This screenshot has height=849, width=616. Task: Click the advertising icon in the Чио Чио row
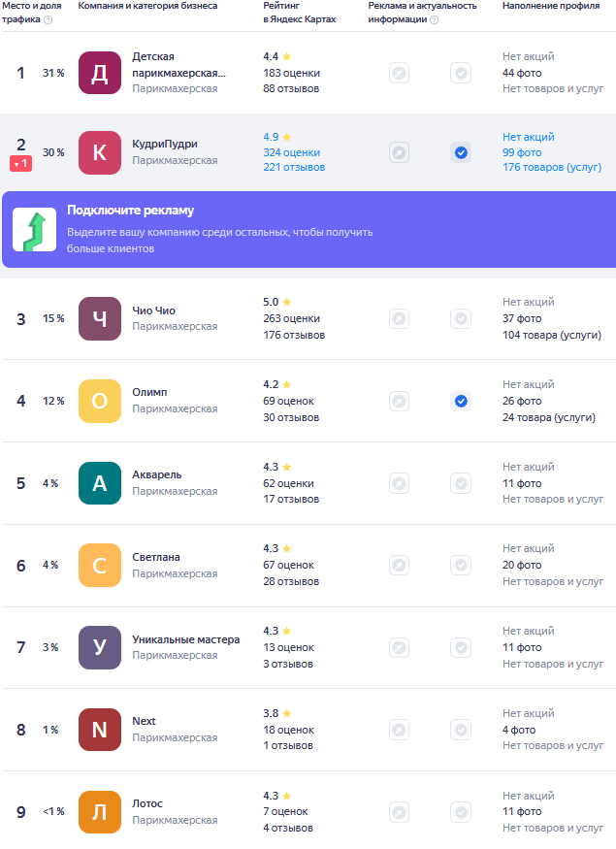pos(399,318)
